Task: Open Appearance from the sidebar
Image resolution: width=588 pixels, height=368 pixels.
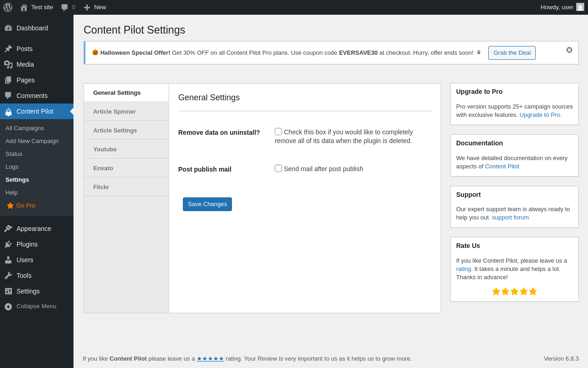Action: click(34, 229)
